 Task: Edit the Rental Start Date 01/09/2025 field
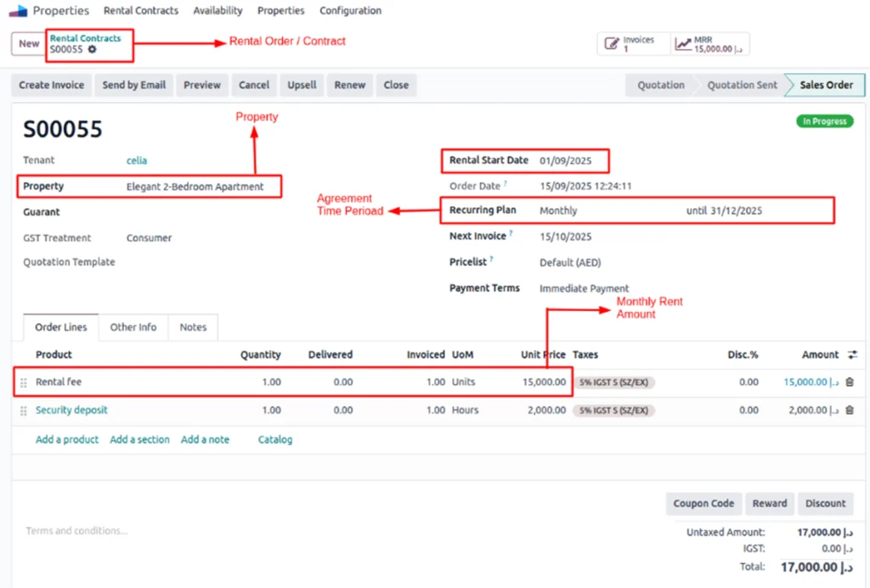[565, 161]
